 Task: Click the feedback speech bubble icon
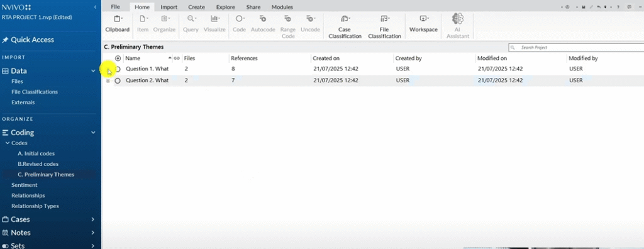coord(629,7)
